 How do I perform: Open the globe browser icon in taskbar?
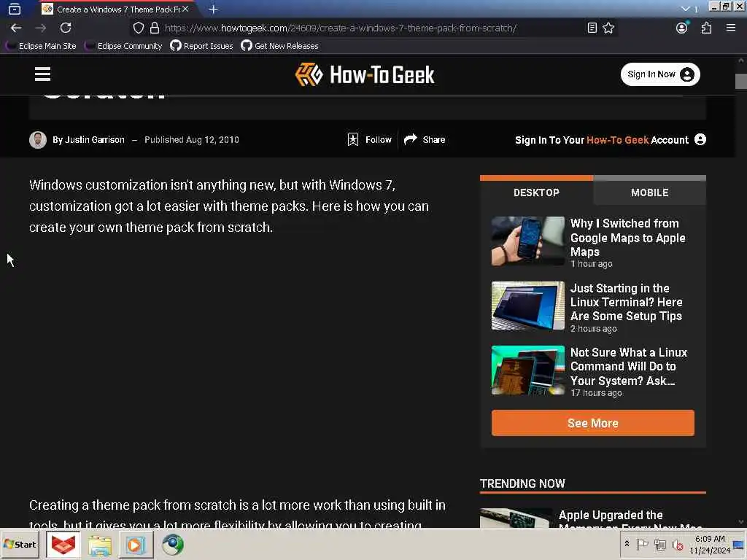[172, 544]
